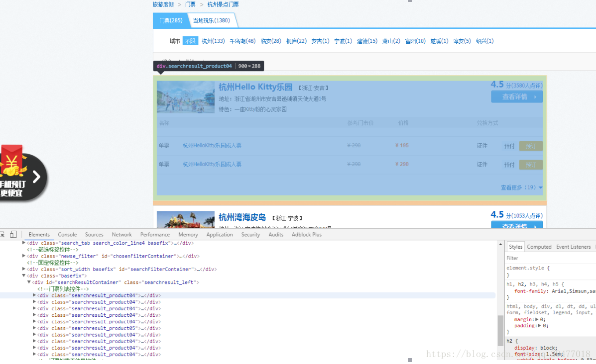Open the Adblock Plus tab

(307, 235)
